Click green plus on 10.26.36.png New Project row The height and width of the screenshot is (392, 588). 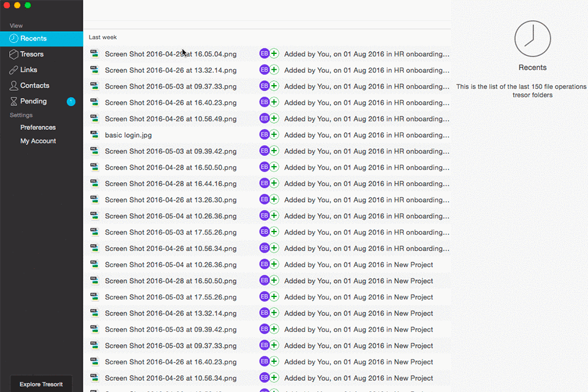point(274,265)
